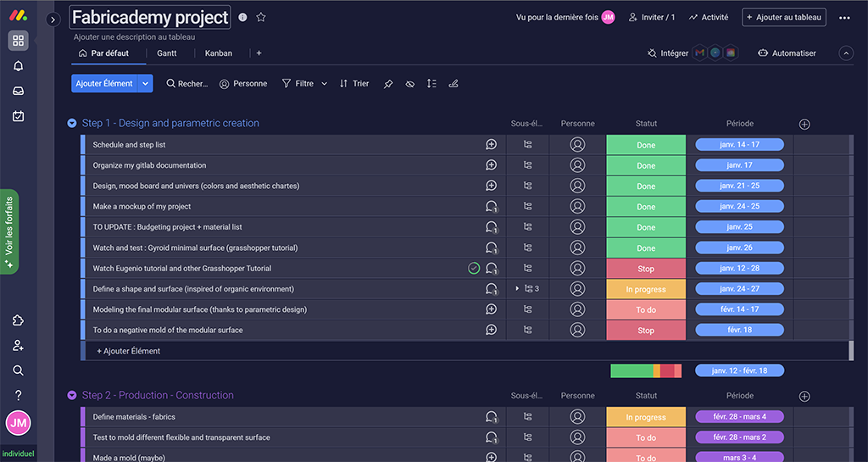
Task: Open the apps puzzle-piece icon
Action: (x=19, y=320)
